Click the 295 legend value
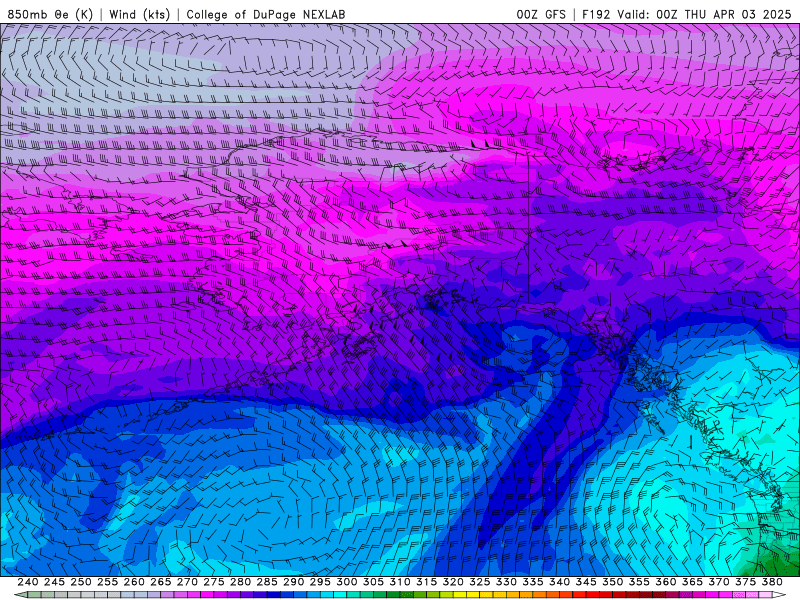Image resolution: width=800 pixels, height=600 pixels. click(320, 582)
